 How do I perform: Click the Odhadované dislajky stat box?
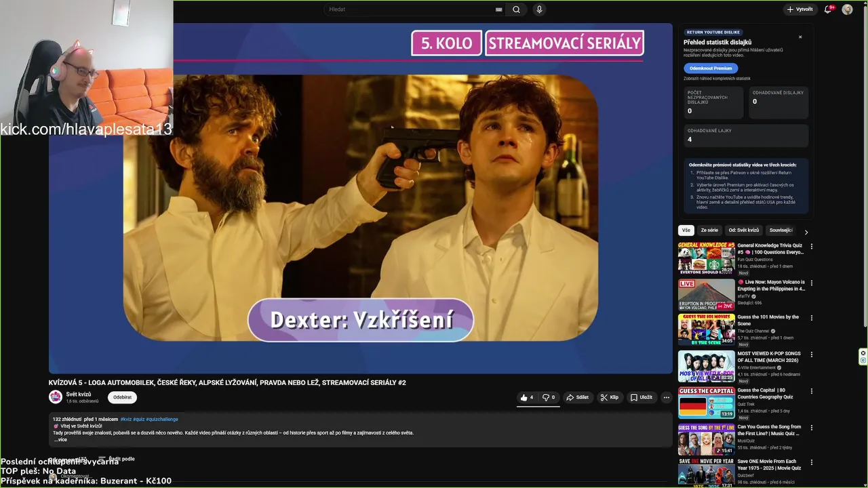click(778, 103)
